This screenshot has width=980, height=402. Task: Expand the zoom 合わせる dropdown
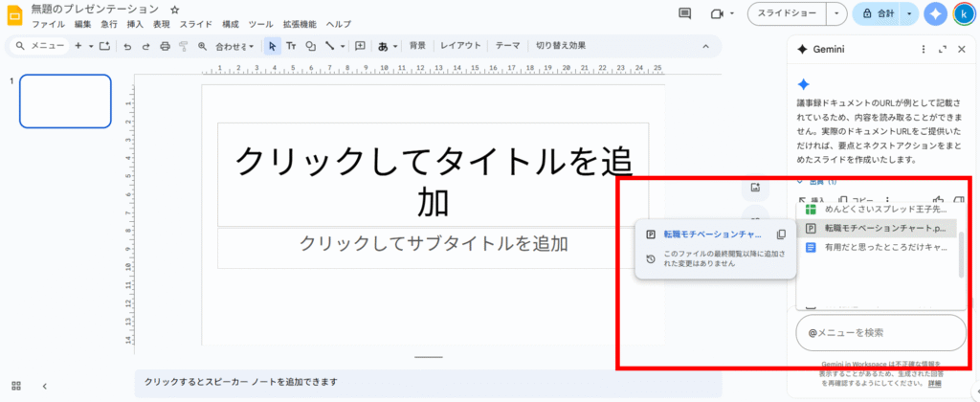tap(235, 46)
